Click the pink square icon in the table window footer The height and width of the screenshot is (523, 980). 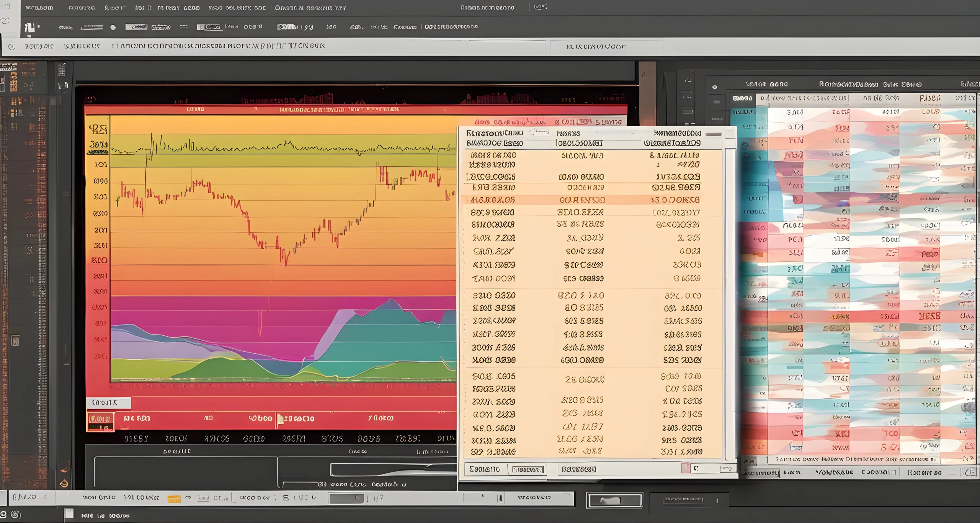click(x=685, y=468)
